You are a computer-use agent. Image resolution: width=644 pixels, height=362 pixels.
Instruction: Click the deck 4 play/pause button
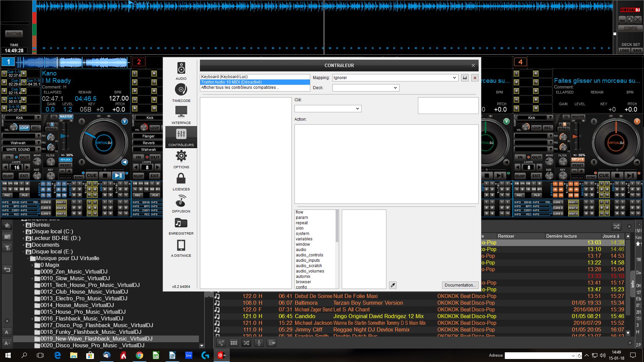click(630, 175)
